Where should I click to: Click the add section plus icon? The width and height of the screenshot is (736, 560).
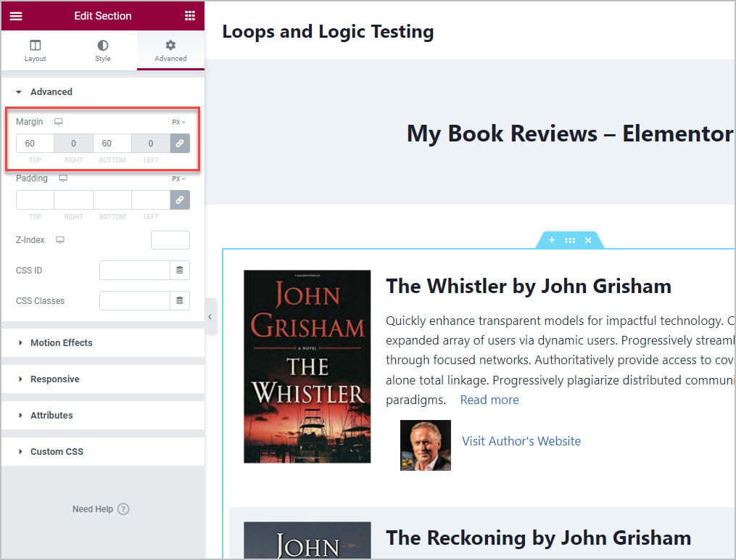pyautogui.click(x=552, y=240)
